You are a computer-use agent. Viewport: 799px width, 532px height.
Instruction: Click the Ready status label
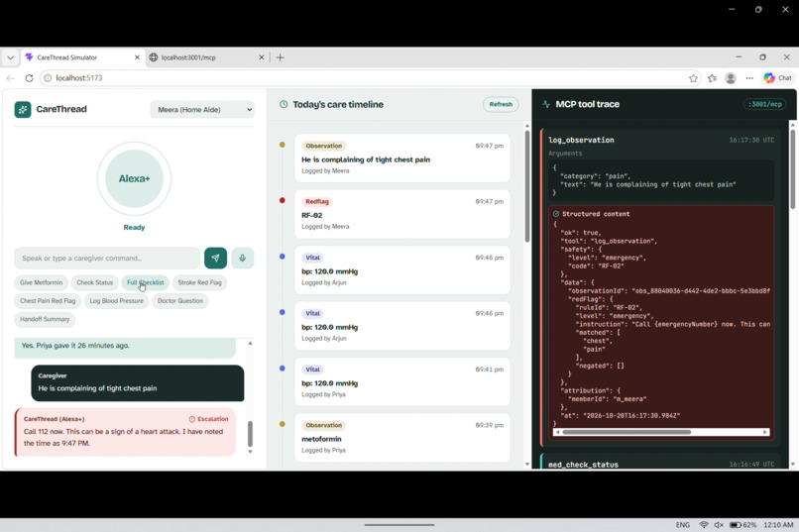(134, 228)
